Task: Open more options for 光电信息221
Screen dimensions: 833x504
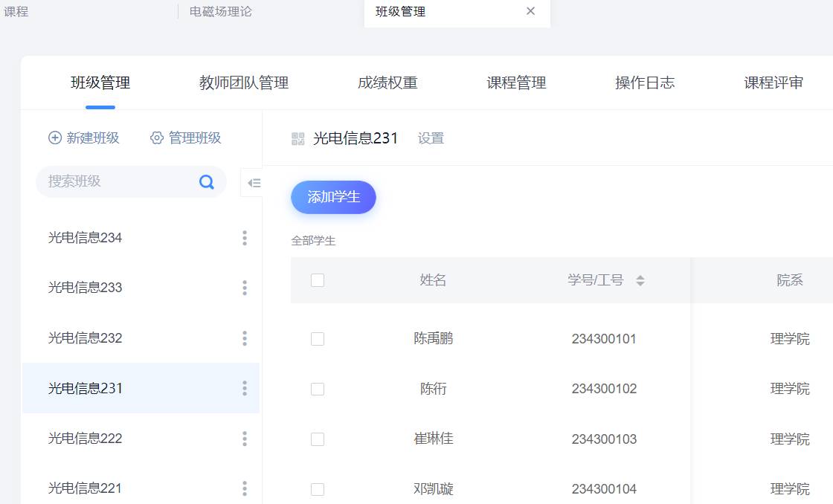Action: click(244, 488)
